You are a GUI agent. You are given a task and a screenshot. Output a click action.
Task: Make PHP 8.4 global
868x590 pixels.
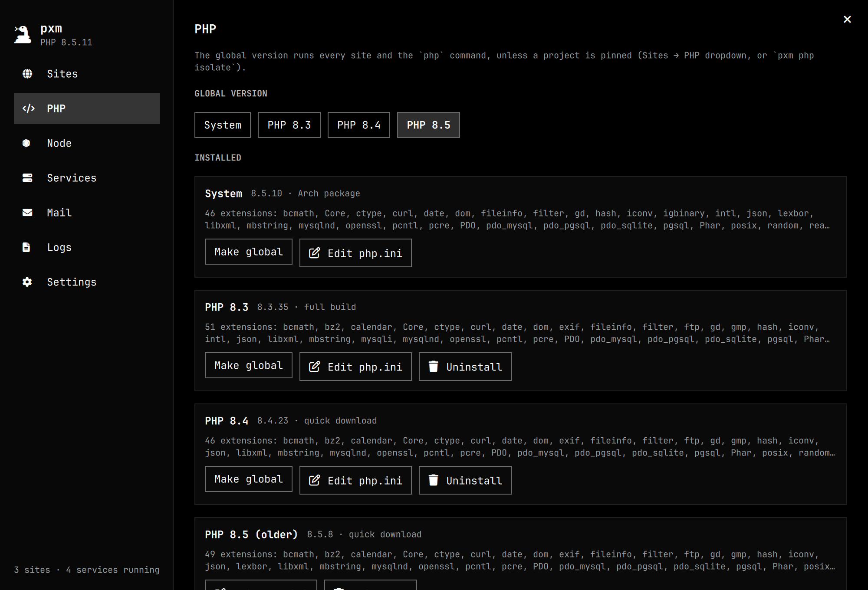tap(249, 479)
